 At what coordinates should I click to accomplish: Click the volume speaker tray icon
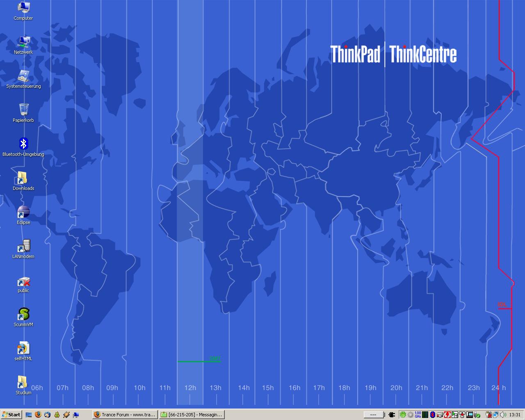503,415
